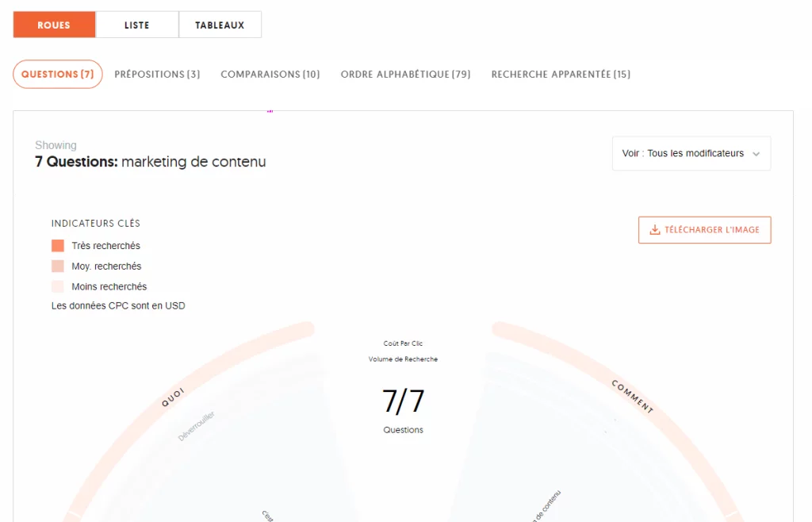
Task: Click the Moins recherchés legend swatch
Action: (58, 286)
